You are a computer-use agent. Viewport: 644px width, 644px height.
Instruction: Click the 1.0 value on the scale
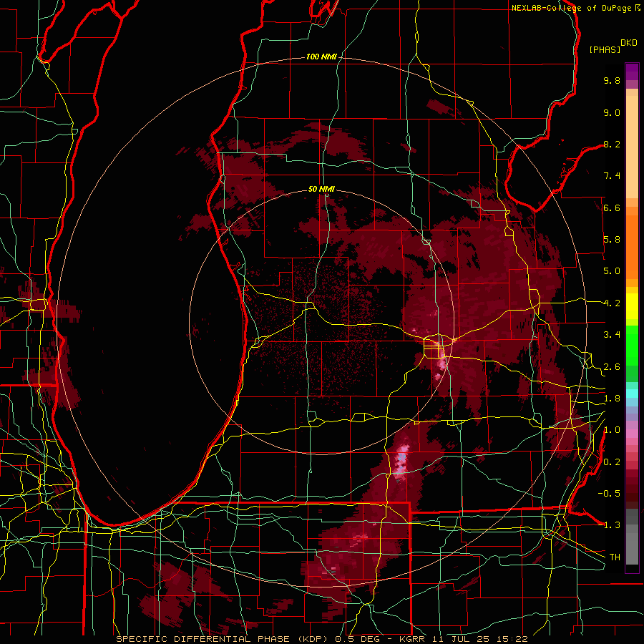click(x=612, y=430)
